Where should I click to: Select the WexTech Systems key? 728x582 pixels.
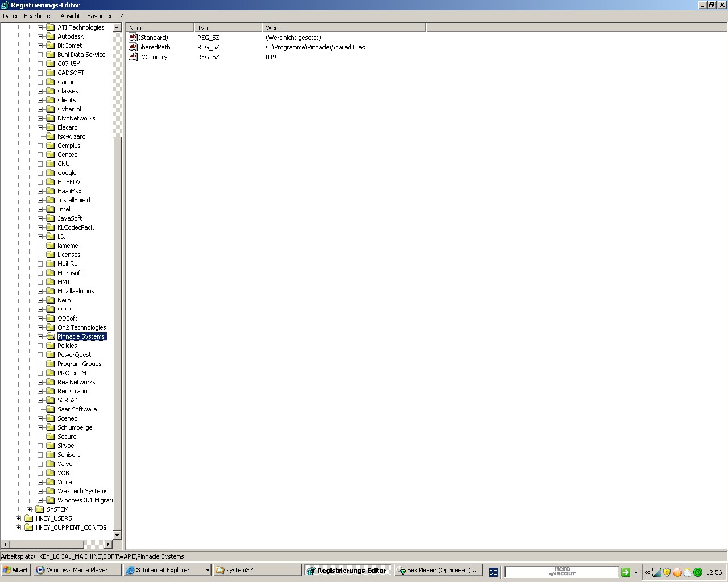[x=82, y=491]
